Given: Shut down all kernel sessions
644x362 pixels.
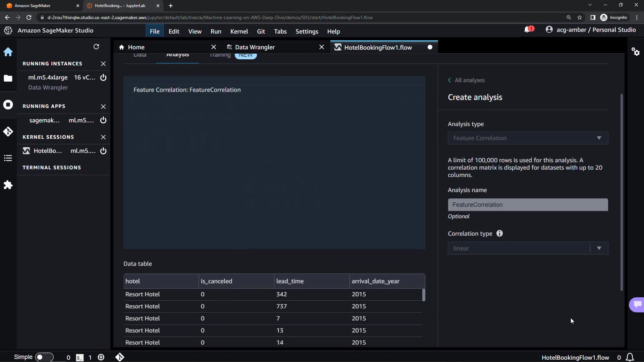Looking at the screenshot, I should (103, 137).
